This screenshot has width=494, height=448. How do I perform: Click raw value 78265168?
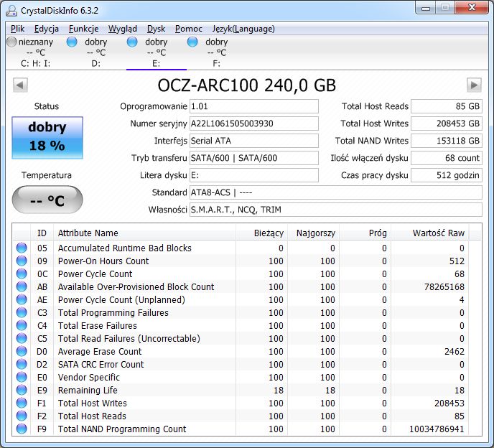pyautogui.click(x=444, y=286)
